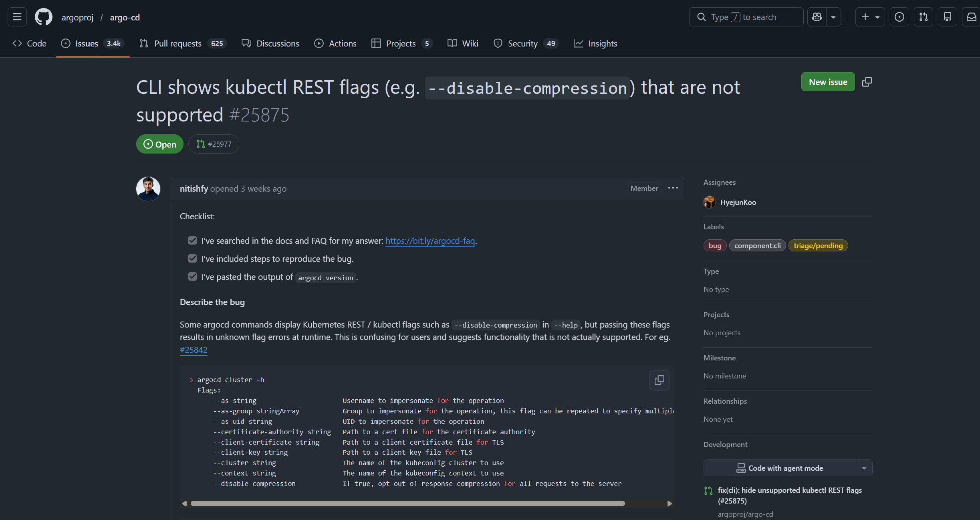Open the header pull requests icon
980x520 pixels.
(923, 17)
